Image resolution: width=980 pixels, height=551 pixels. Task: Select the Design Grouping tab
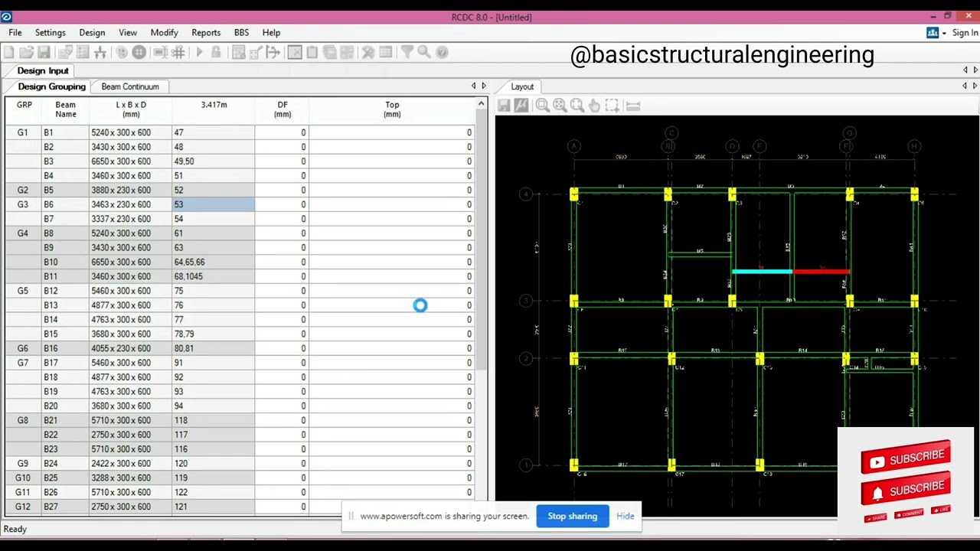tap(52, 86)
